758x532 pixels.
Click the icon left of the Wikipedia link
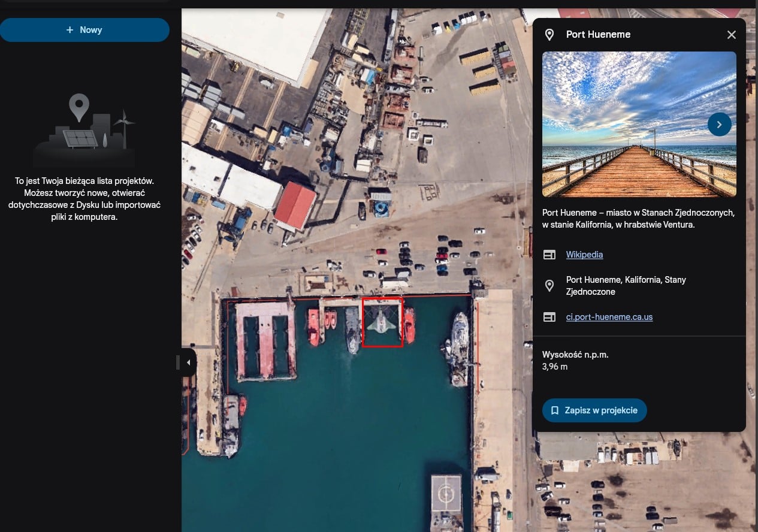[x=549, y=255]
